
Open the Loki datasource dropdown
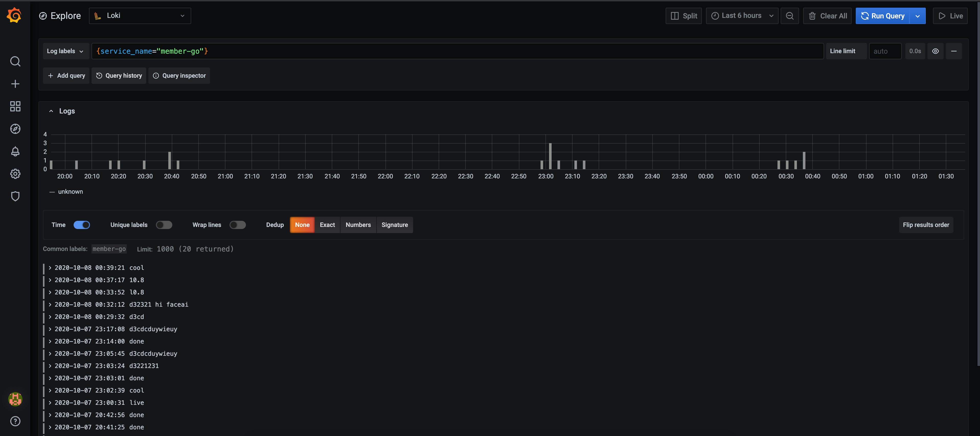coord(140,16)
